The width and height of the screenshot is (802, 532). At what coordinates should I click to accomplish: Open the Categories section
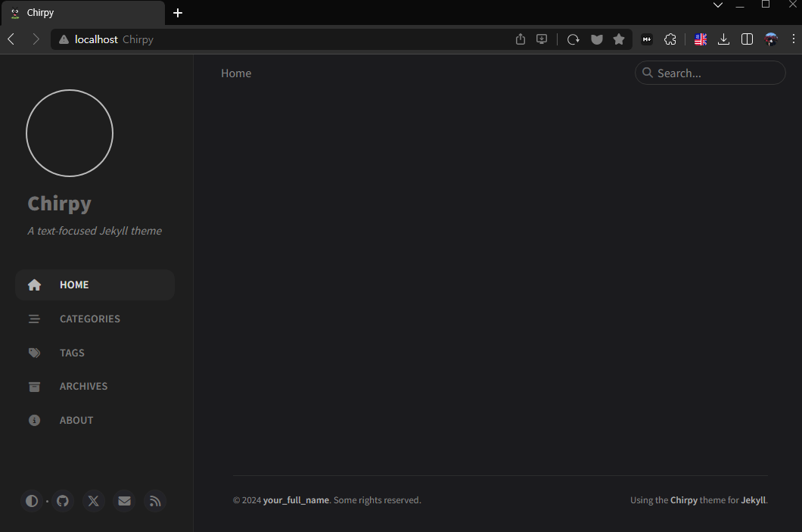coord(89,319)
